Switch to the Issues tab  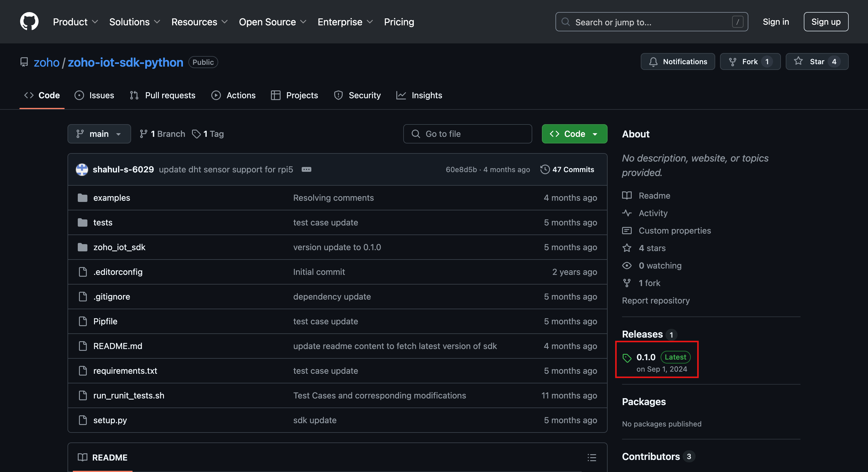[94, 95]
